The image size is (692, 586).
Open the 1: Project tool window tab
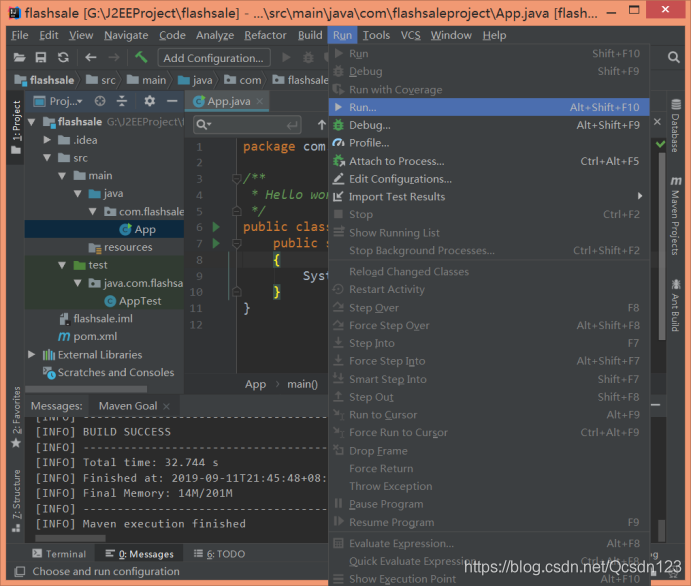[x=16, y=128]
